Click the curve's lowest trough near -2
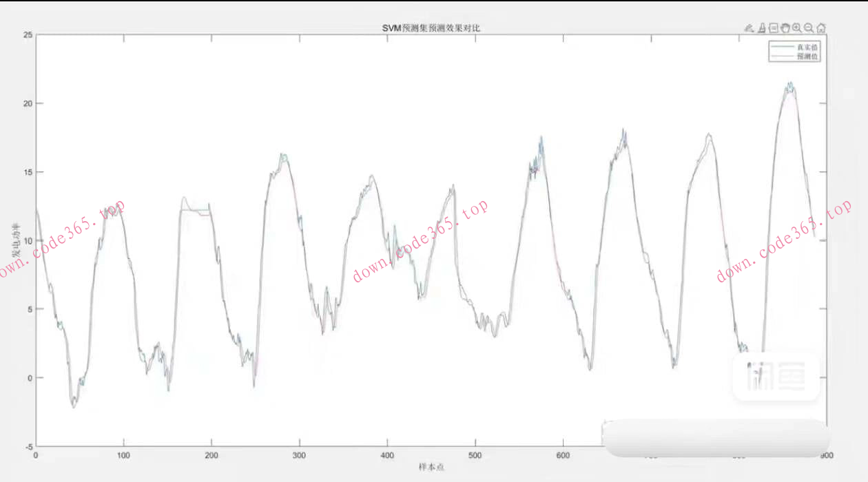 [74, 406]
